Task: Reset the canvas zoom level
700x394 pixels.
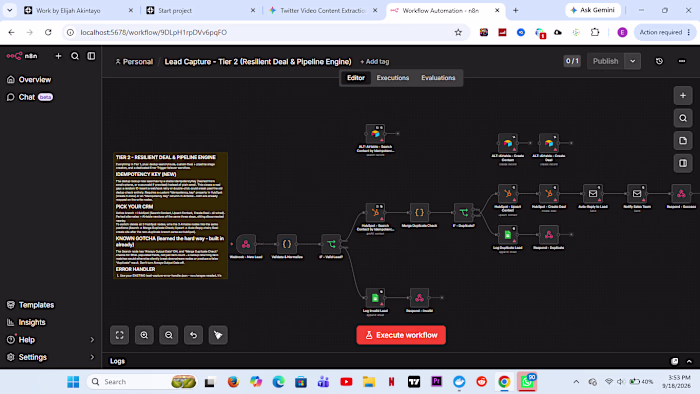Action: 193,335
